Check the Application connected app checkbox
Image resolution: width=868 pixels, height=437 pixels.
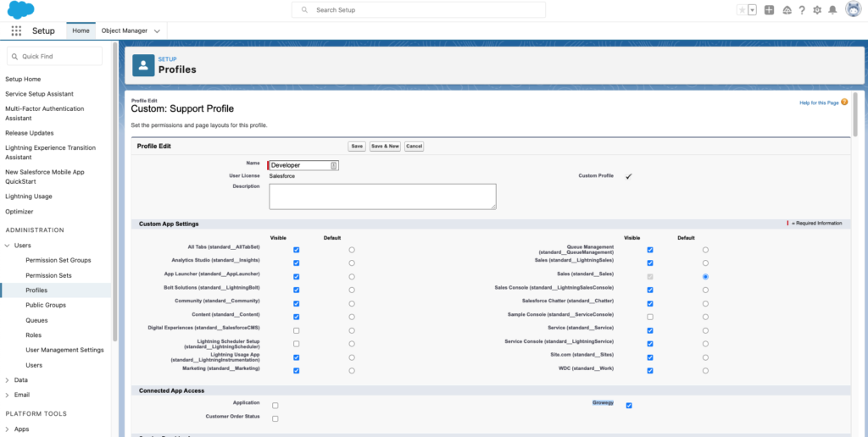[x=275, y=406]
